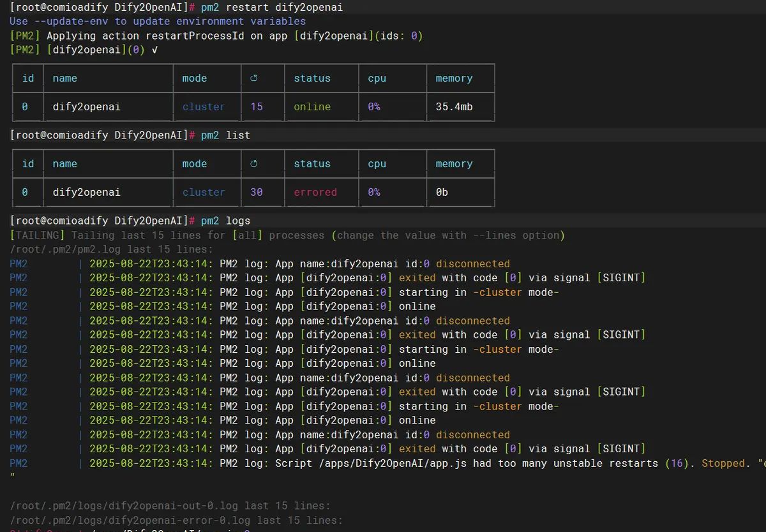Click the restart count value 15
The width and height of the screenshot is (766, 532).
click(x=257, y=107)
